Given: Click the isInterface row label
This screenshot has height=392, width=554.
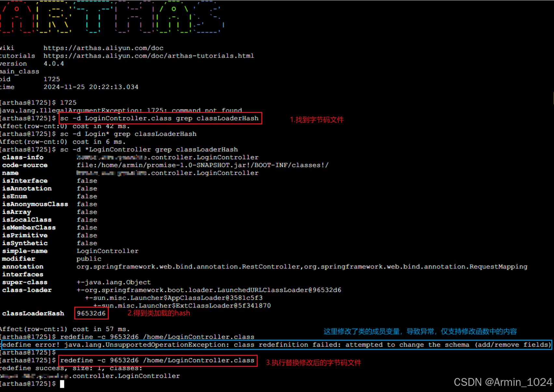Looking at the screenshot, I should tap(25, 181).
